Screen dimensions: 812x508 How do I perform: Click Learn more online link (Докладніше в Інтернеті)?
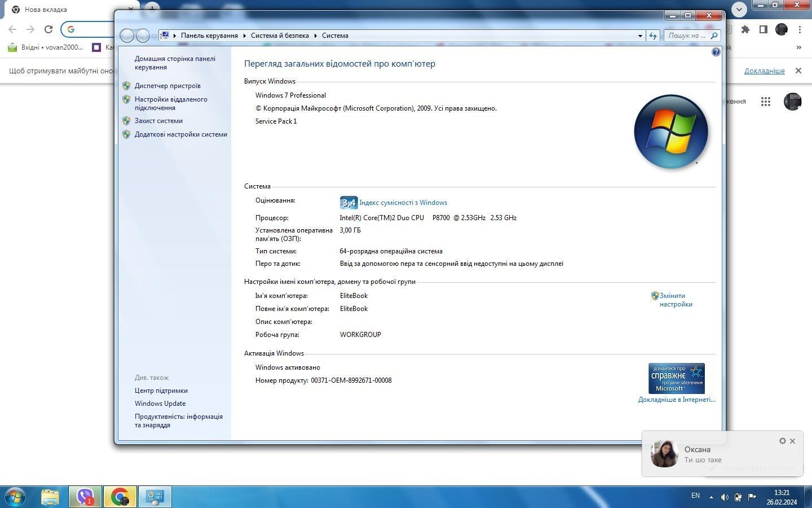[677, 400]
